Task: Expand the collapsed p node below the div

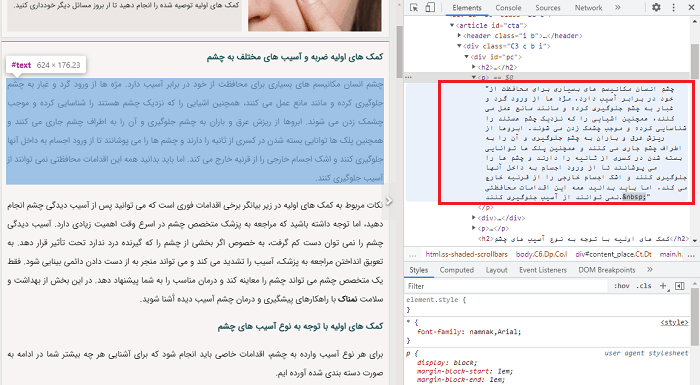Action: pos(474,228)
